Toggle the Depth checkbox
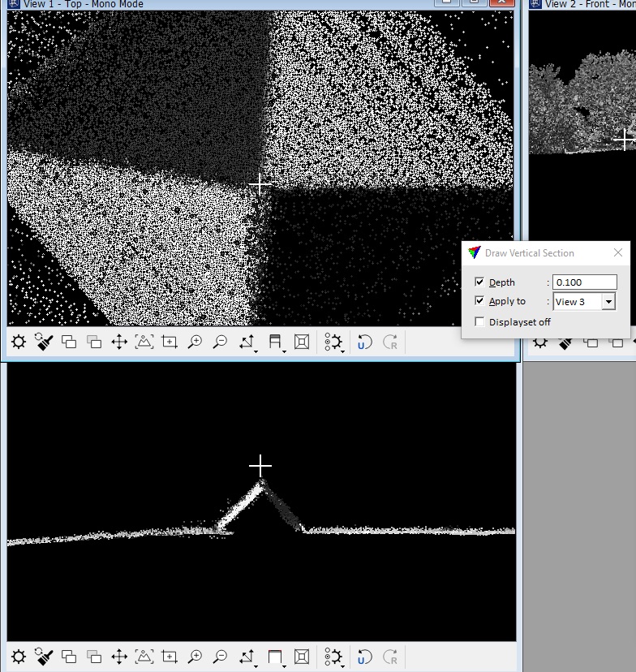Screen dimensions: 636x672 coord(479,282)
